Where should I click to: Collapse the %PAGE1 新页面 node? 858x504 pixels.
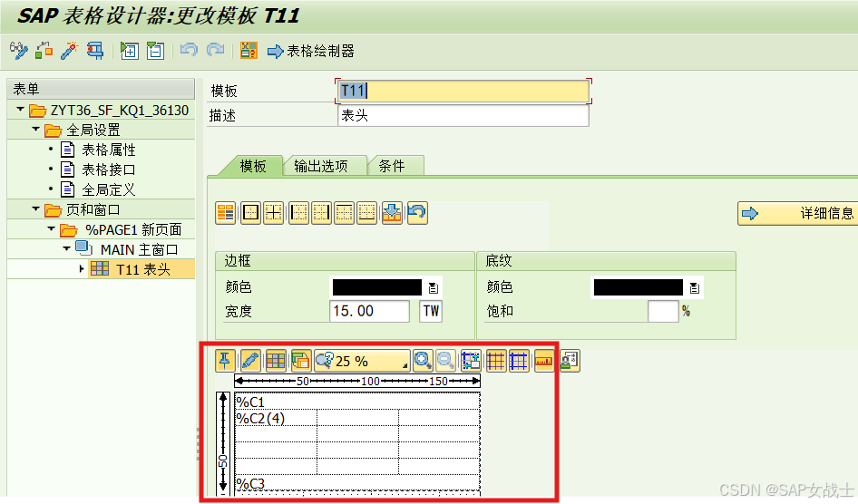pos(52,228)
